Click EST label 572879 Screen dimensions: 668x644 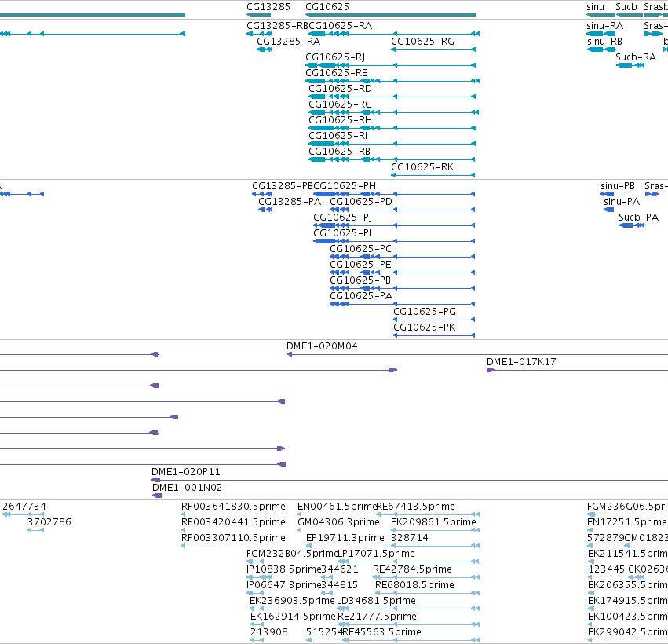click(605, 538)
